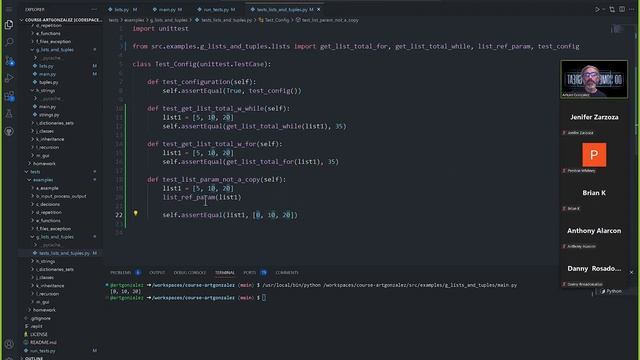Open tuples.py in the Explorer
The width and height of the screenshot is (640, 360).
[x=60, y=82]
